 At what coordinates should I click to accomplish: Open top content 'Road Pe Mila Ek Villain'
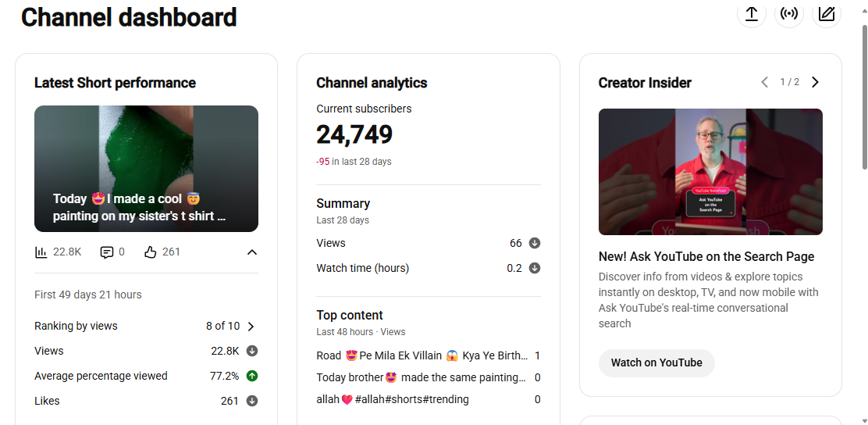(x=422, y=355)
